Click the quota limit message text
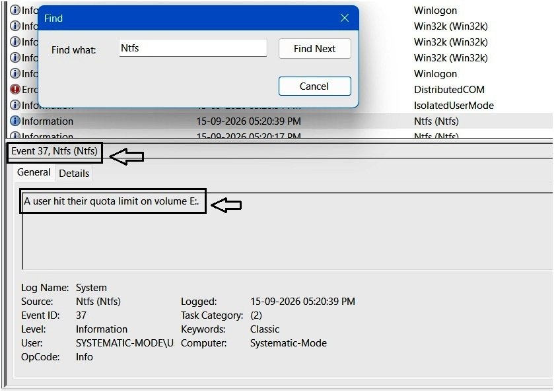The height and width of the screenshot is (392, 554). 112,201
